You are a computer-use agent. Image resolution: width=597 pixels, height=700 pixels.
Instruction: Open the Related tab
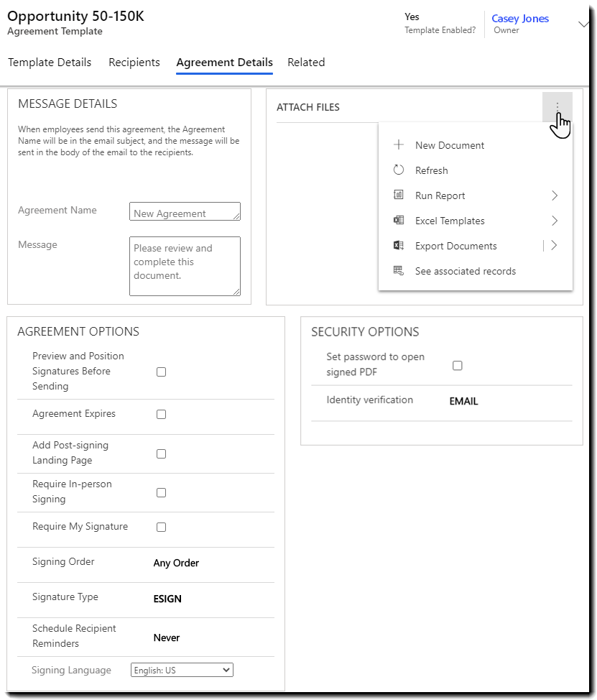pos(306,62)
